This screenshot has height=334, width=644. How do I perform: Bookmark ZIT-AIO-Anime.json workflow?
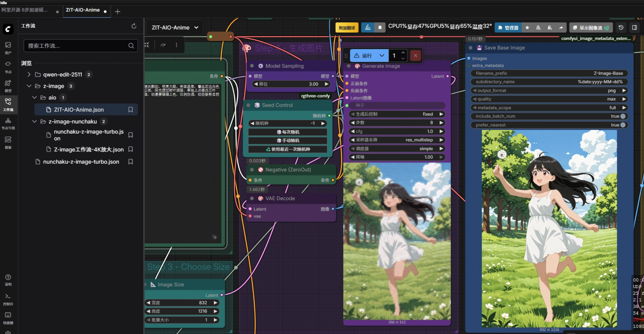coord(131,110)
